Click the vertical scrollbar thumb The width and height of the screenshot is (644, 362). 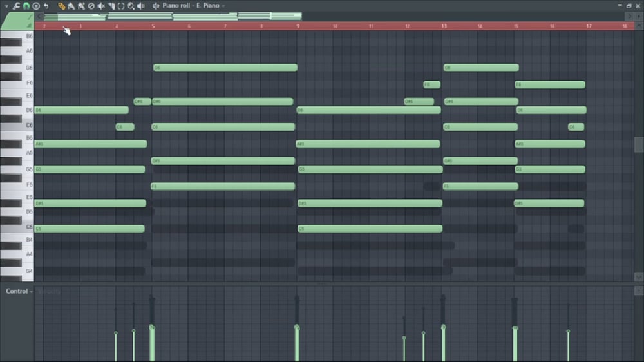(x=639, y=144)
